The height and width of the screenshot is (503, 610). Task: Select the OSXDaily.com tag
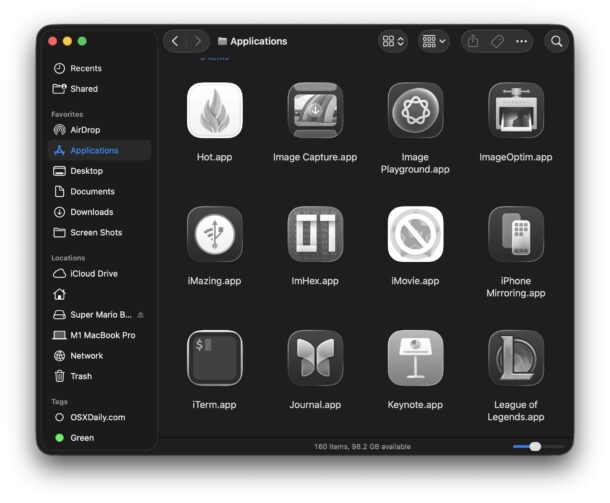point(99,417)
